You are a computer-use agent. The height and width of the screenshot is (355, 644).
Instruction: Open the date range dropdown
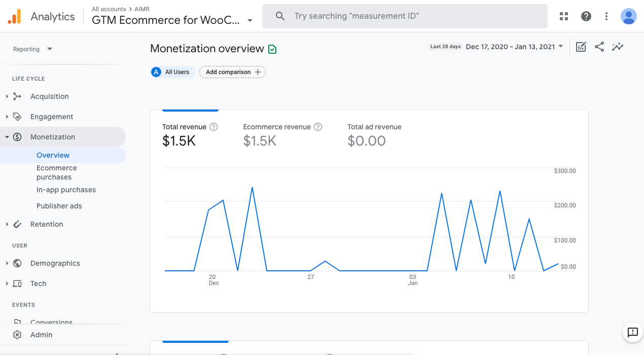[515, 47]
